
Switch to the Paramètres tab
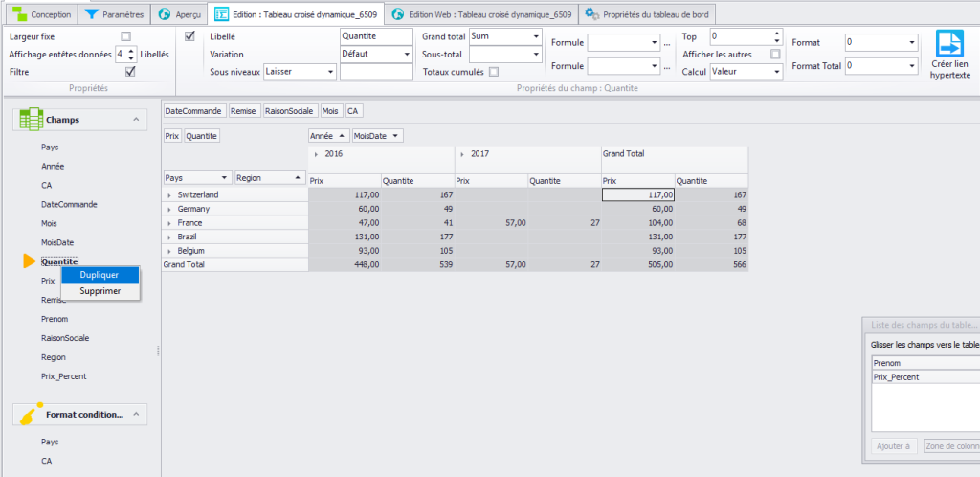(x=116, y=13)
